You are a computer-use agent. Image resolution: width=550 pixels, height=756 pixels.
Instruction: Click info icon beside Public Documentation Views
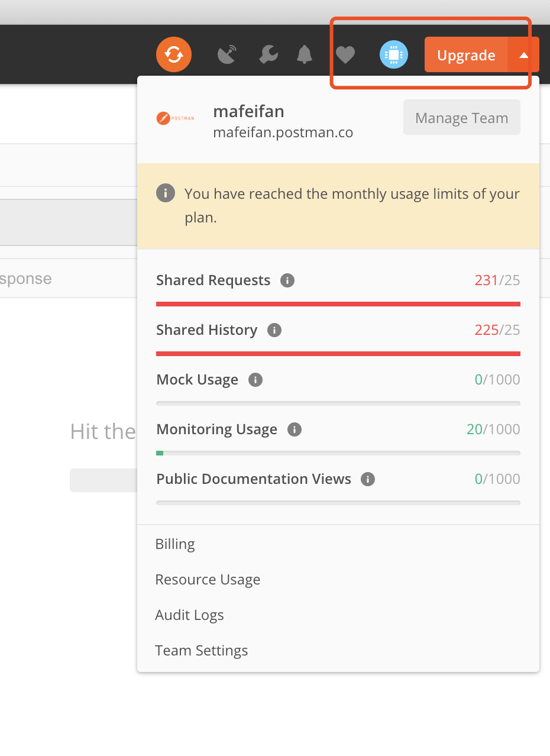point(368,479)
